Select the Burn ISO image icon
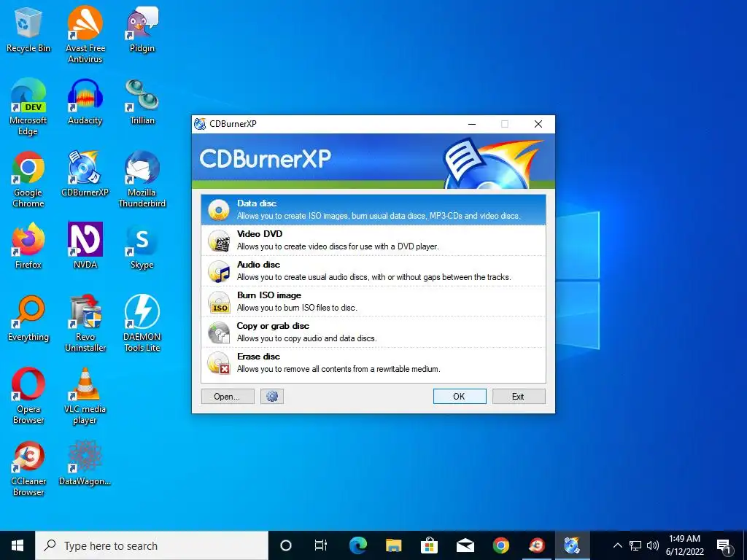Screen dimensions: 747x560 [219, 302]
